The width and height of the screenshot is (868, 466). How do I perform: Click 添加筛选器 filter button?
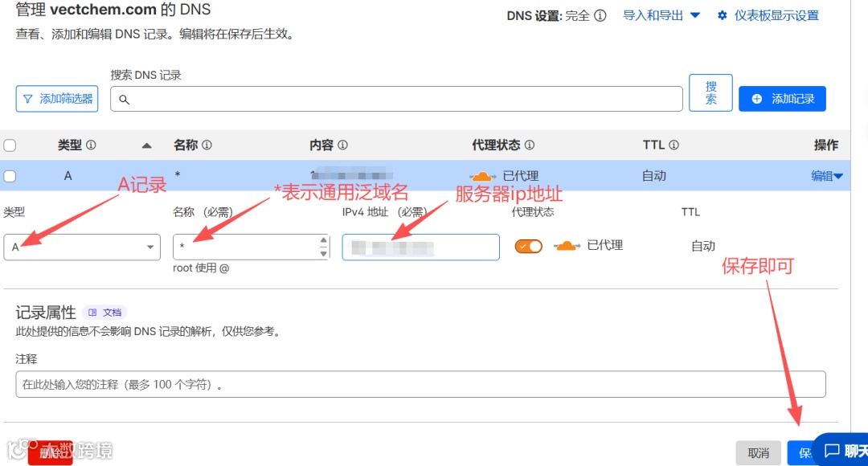57,99
